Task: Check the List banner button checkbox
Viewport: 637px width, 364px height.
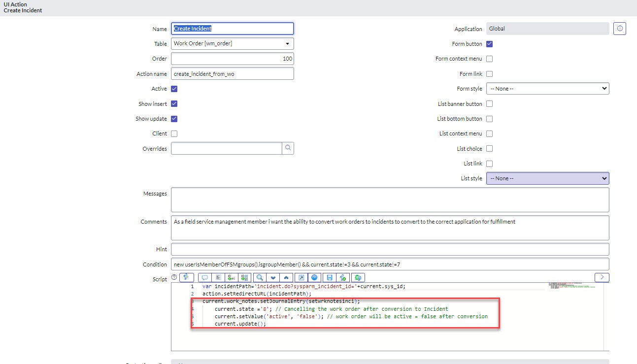Action: (x=490, y=104)
